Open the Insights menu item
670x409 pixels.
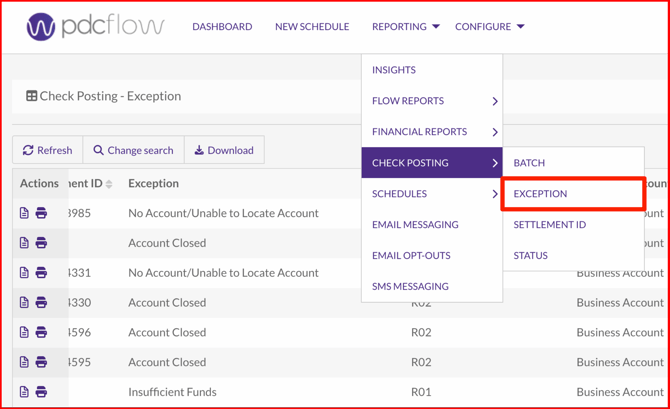(394, 70)
